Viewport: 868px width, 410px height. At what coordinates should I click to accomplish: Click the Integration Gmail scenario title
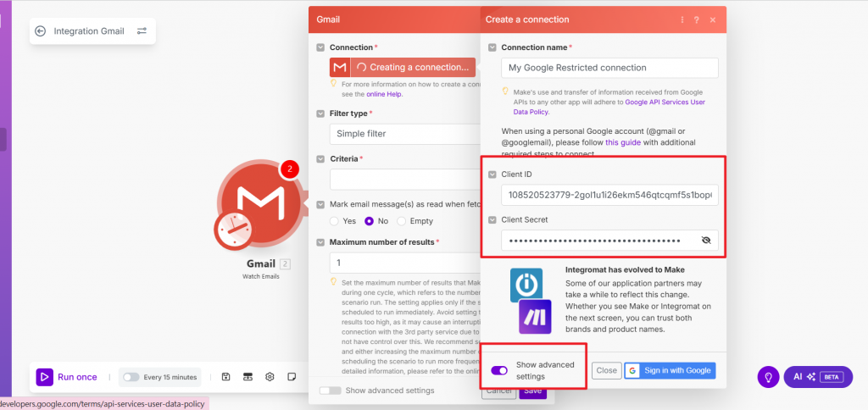coord(89,31)
